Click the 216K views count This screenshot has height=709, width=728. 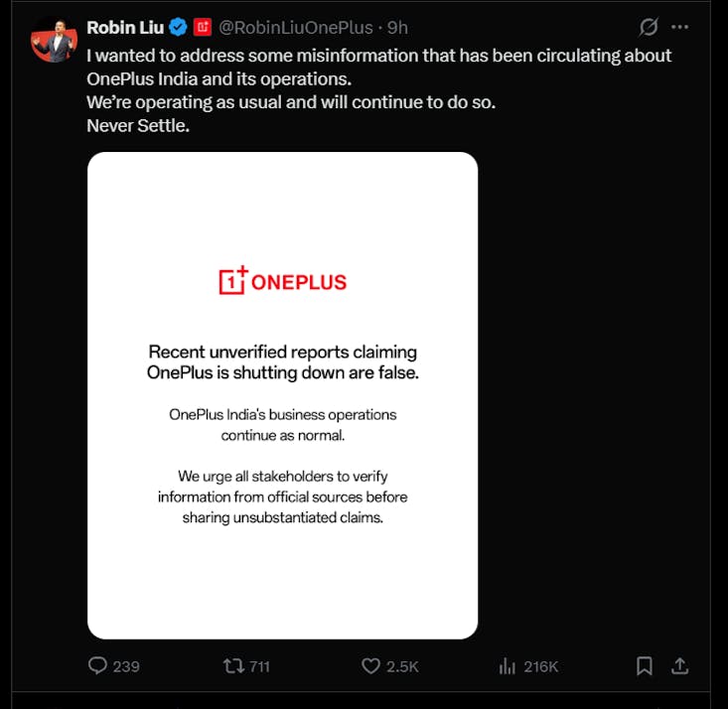(x=541, y=666)
